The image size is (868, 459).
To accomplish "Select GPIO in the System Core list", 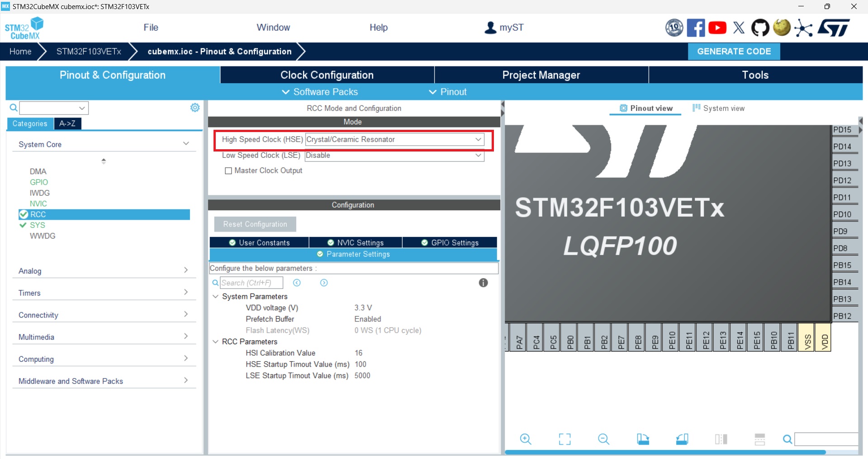I will (x=39, y=182).
